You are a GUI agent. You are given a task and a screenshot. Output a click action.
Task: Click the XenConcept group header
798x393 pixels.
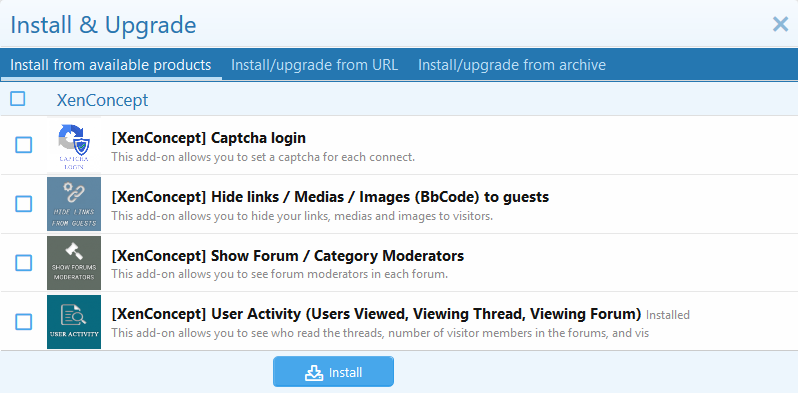102,100
